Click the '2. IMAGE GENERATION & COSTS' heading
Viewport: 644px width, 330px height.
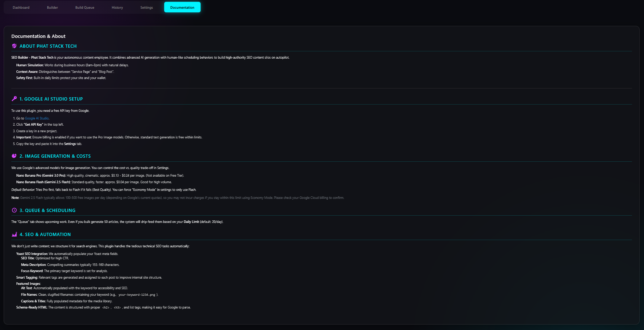[55, 156]
